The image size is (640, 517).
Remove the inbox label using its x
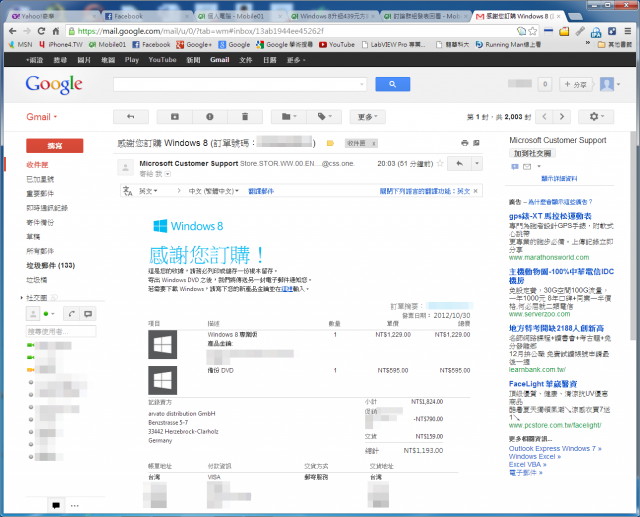373,143
